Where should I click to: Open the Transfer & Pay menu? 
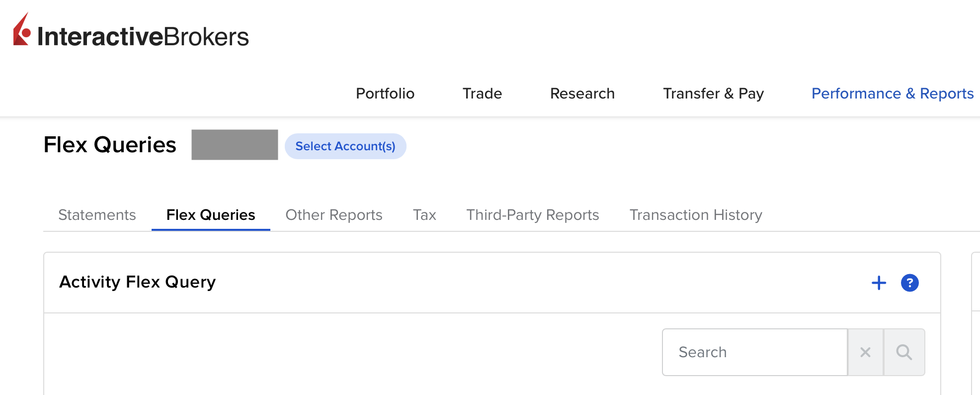[713, 94]
